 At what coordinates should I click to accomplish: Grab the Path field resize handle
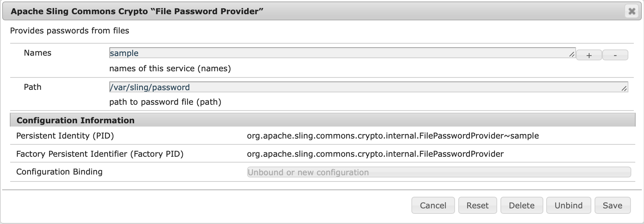(x=624, y=88)
